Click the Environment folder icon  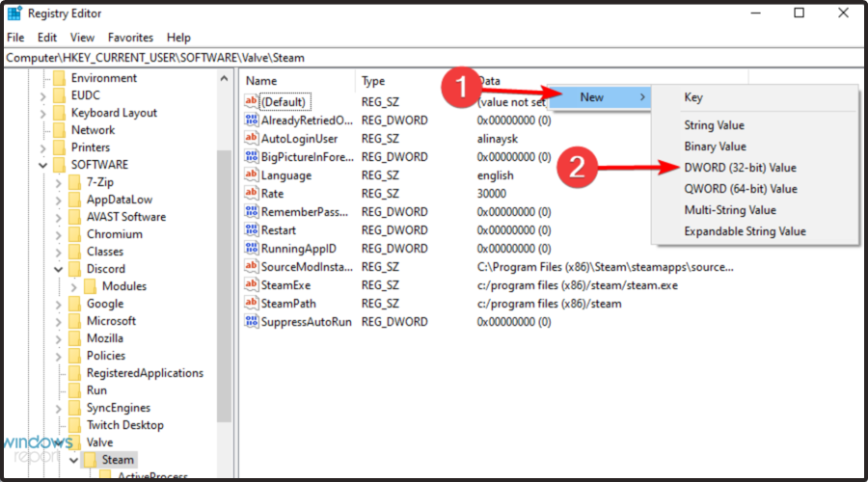point(60,78)
